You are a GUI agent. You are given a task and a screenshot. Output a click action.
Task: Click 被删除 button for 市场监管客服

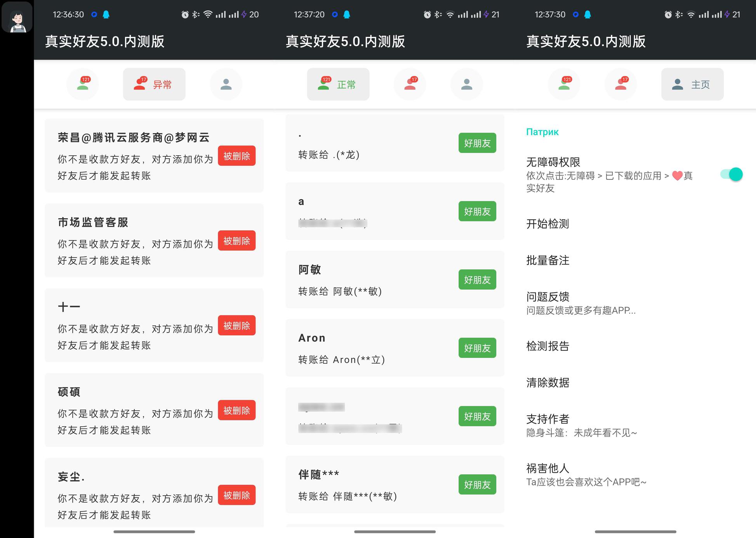click(236, 241)
